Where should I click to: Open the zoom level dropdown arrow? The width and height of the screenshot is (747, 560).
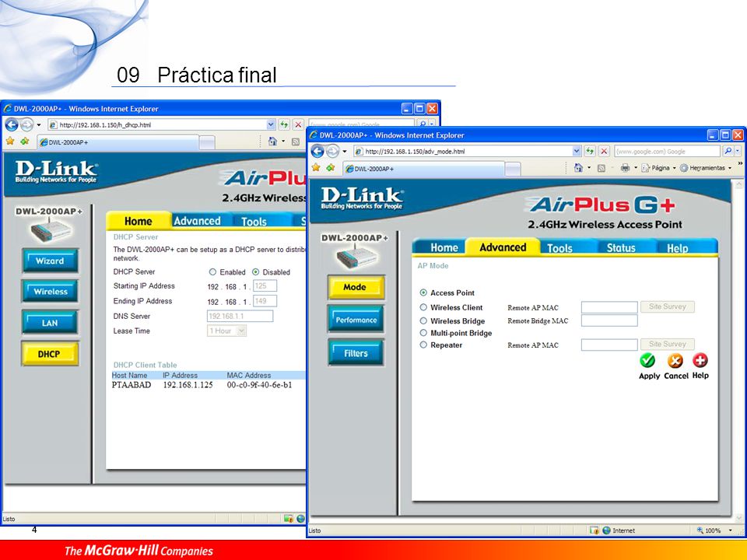coord(730,530)
